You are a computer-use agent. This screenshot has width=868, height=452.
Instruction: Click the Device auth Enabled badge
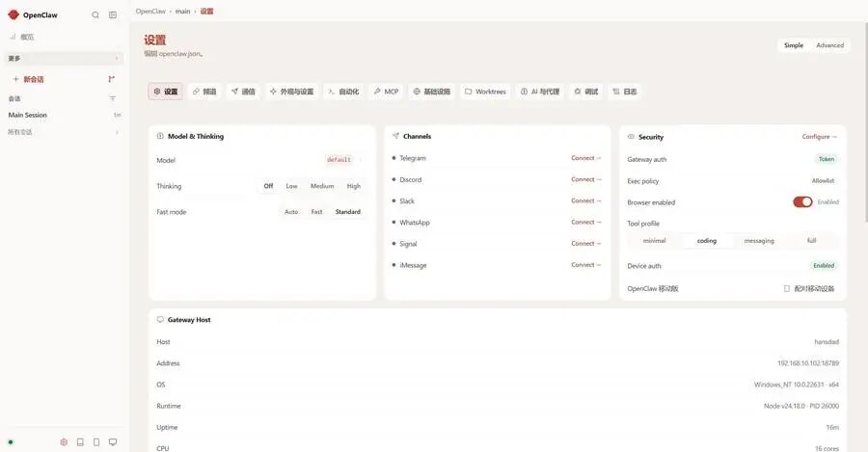pyautogui.click(x=824, y=266)
